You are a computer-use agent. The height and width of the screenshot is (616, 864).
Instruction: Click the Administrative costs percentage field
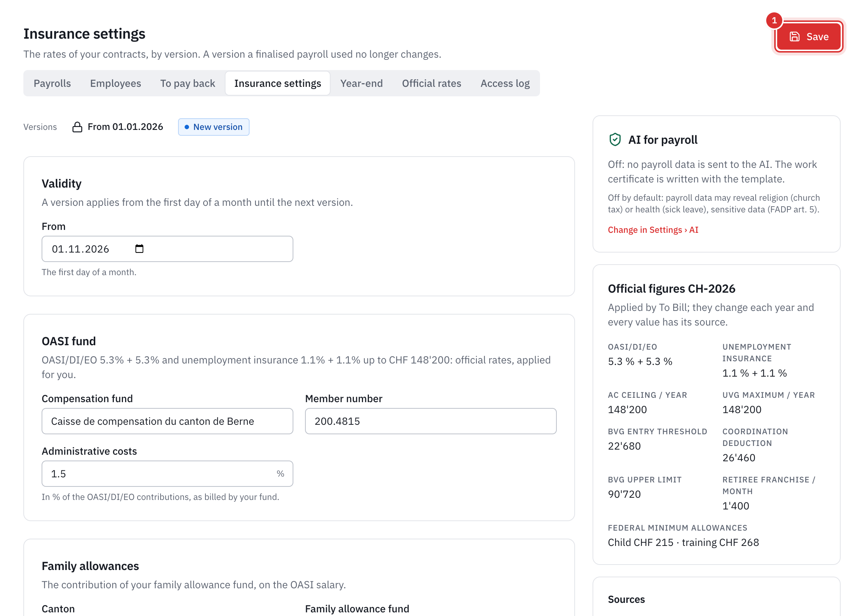click(x=167, y=473)
